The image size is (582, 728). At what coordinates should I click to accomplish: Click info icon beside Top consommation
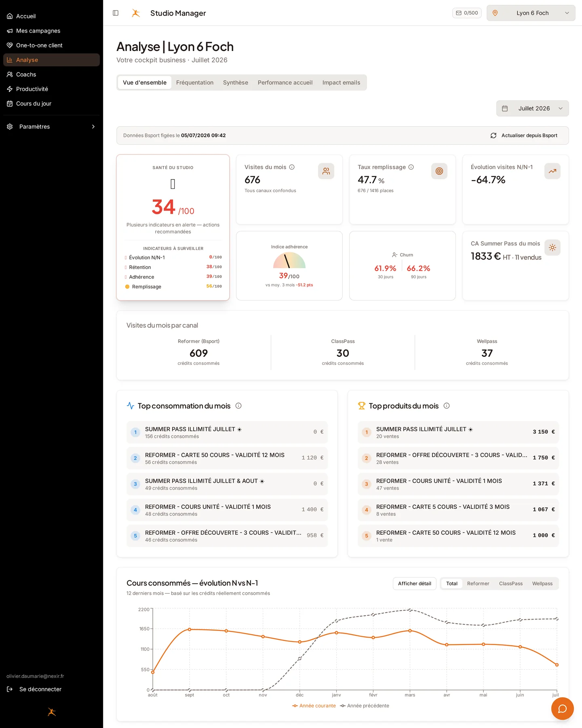(x=238, y=406)
